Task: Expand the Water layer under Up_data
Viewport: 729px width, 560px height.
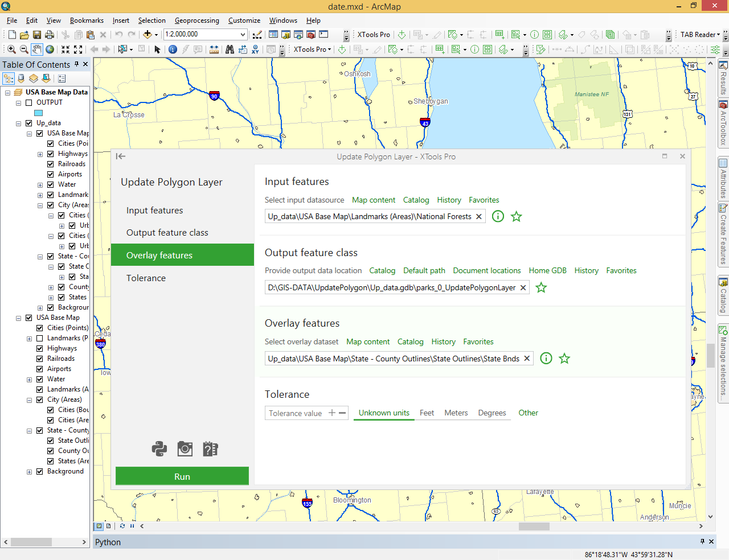Action: click(40, 185)
